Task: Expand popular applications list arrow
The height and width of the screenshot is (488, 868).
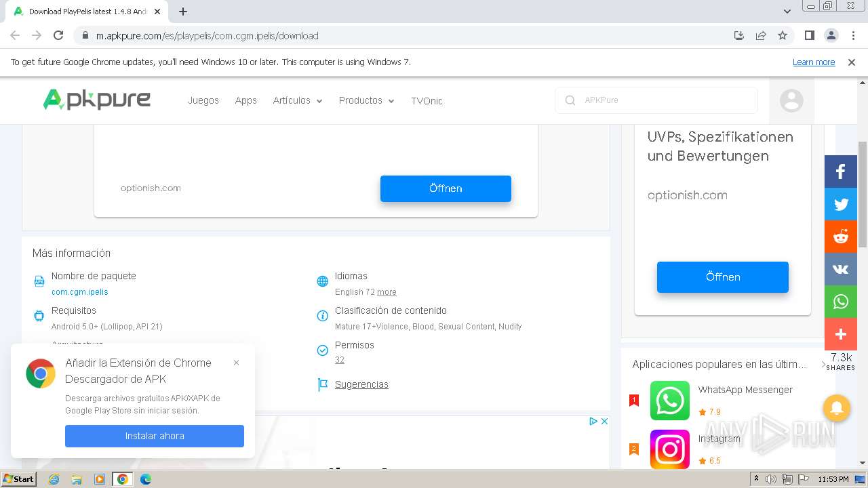Action: [823, 365]
